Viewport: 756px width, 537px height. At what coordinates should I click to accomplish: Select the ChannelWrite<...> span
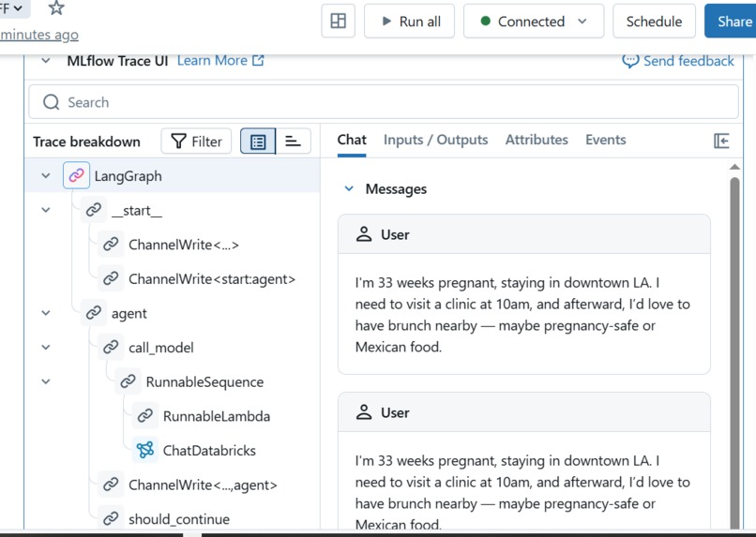click(x=184, y=245)
